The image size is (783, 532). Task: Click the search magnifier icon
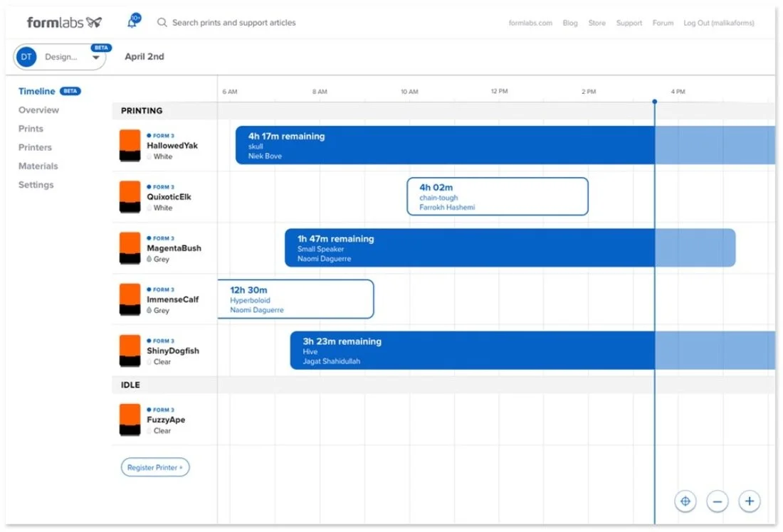coord(162,23)
